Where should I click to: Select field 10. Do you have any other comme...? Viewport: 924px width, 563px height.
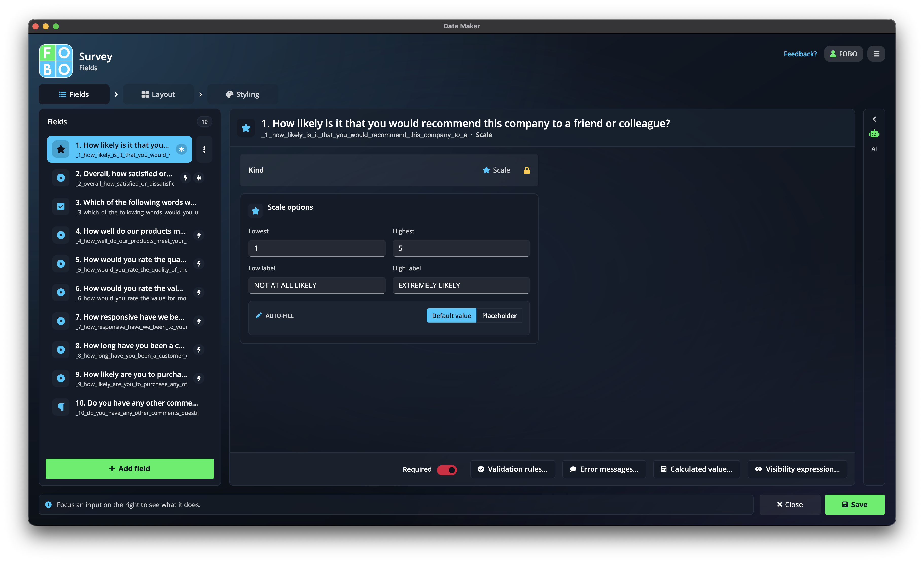(130, 407)
